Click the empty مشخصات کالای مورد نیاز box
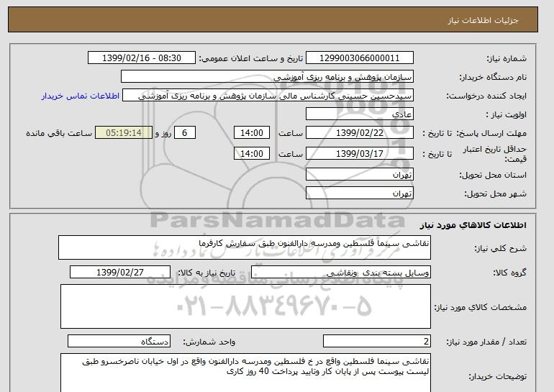The height and width of the screenshot is (392, 554). 245,306
